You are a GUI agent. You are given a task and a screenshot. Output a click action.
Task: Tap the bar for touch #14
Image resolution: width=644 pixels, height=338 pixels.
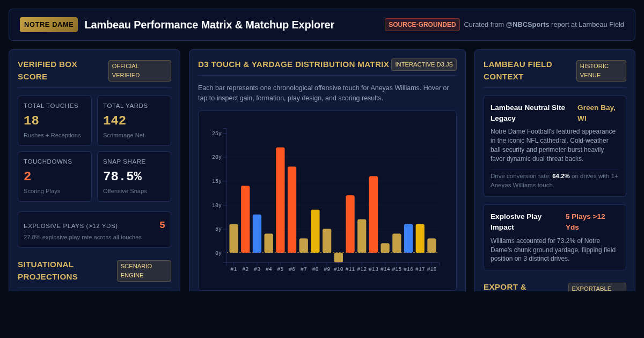click(385, 248)
